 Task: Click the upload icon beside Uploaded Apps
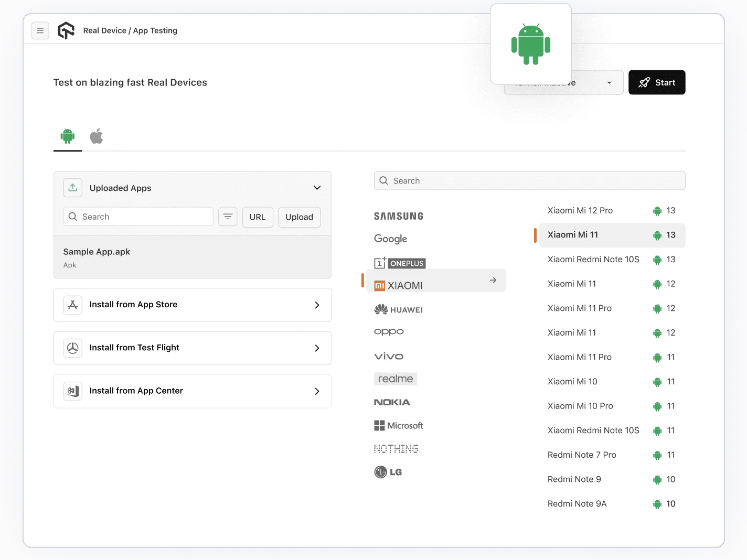coord(73,187)
